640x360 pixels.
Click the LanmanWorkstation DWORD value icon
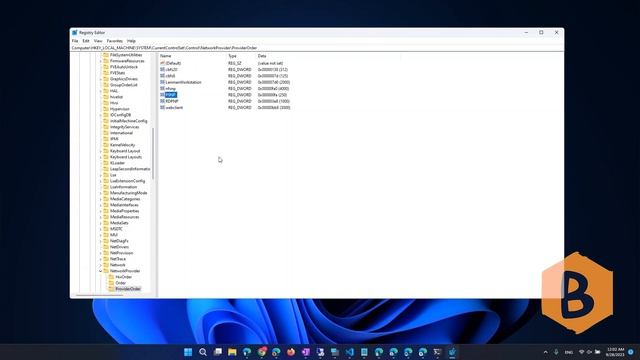[162, 82]
